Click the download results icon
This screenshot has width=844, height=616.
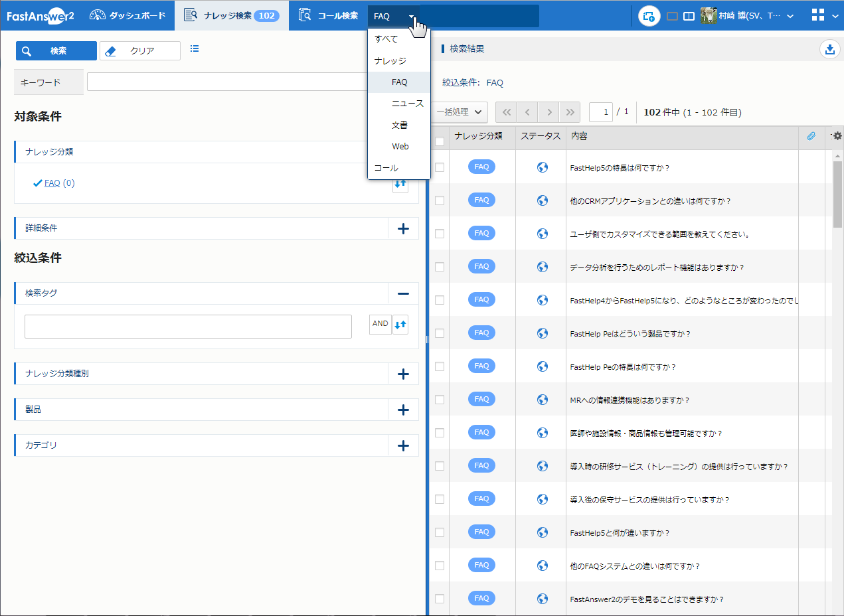tap(829, 49)
